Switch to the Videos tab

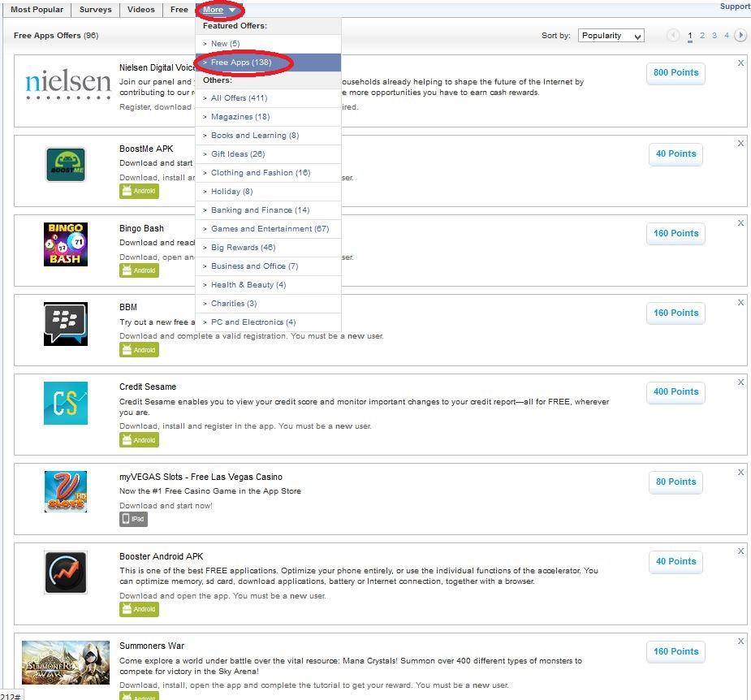(x=140, y=10)
